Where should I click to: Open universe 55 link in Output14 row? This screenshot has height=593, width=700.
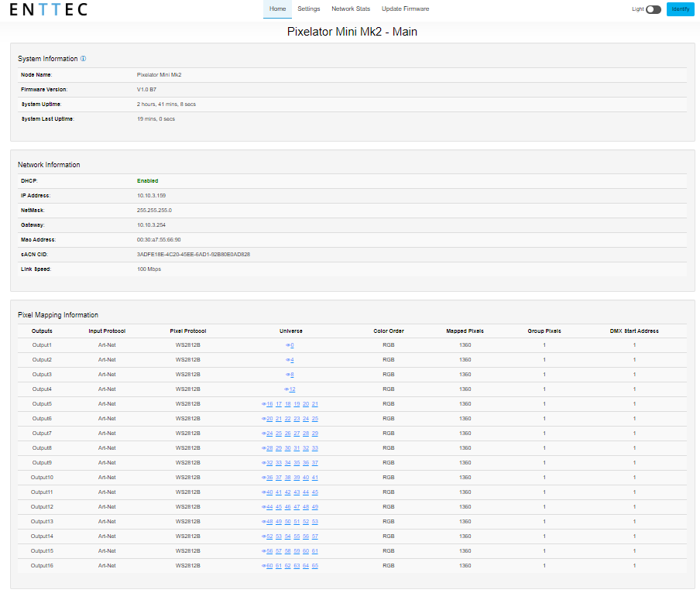tap(297, 536)
